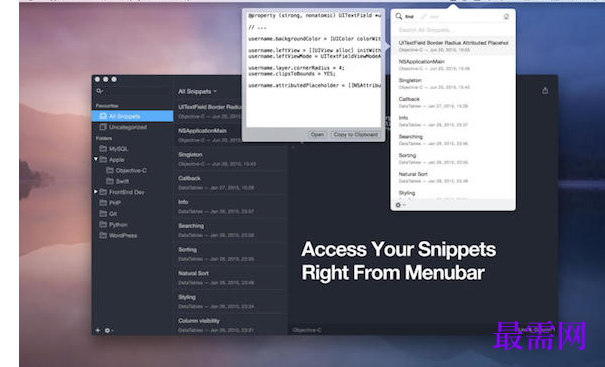Select Column visibility snippet in main window
Image resolution: width=605 pixels, height=367 pixels.
pos(231,325)
